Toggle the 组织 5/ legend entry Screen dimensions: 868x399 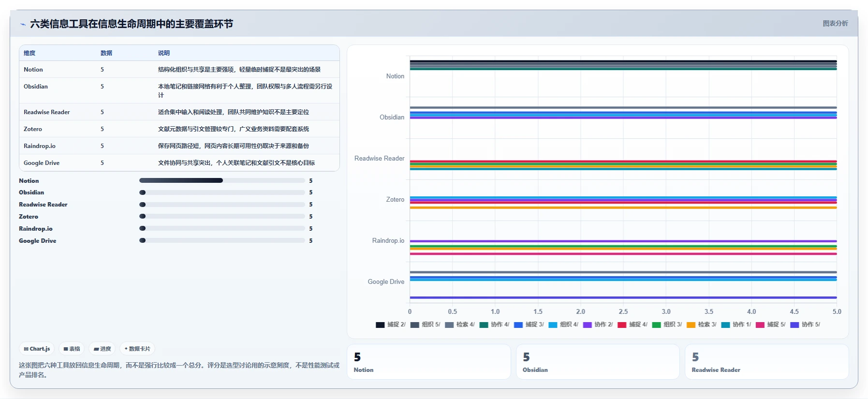tap(426, 325)
